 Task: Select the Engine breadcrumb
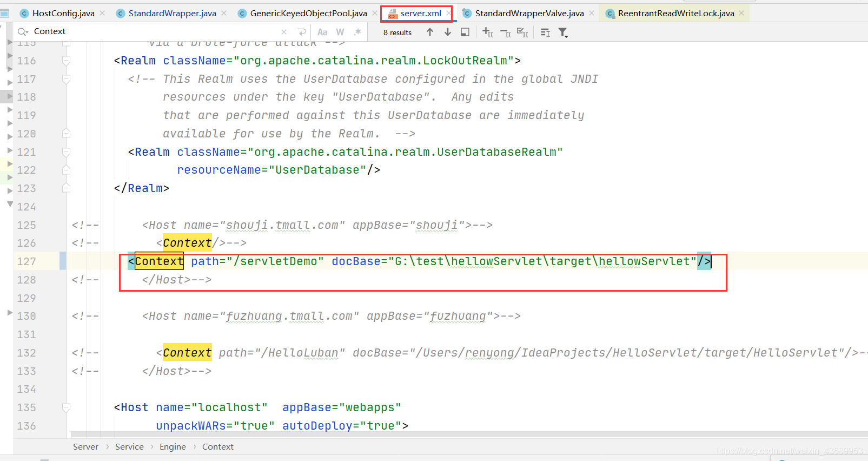[173, 446]
